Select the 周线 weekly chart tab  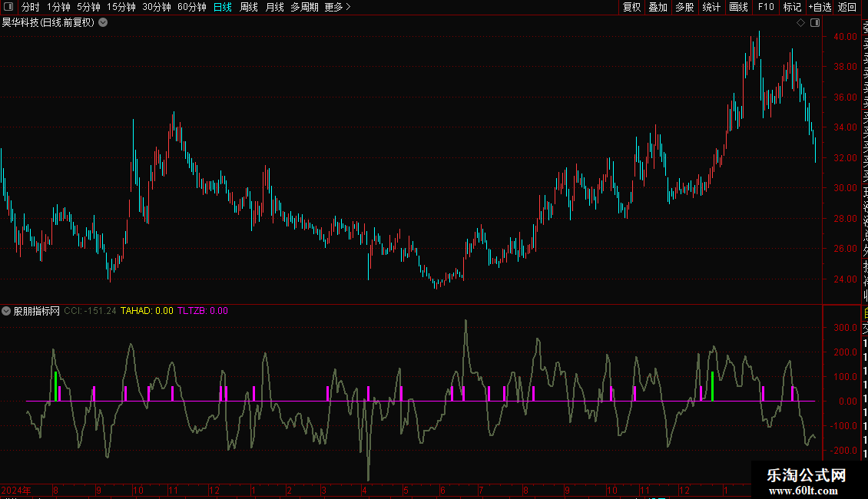tap(249, 7)
